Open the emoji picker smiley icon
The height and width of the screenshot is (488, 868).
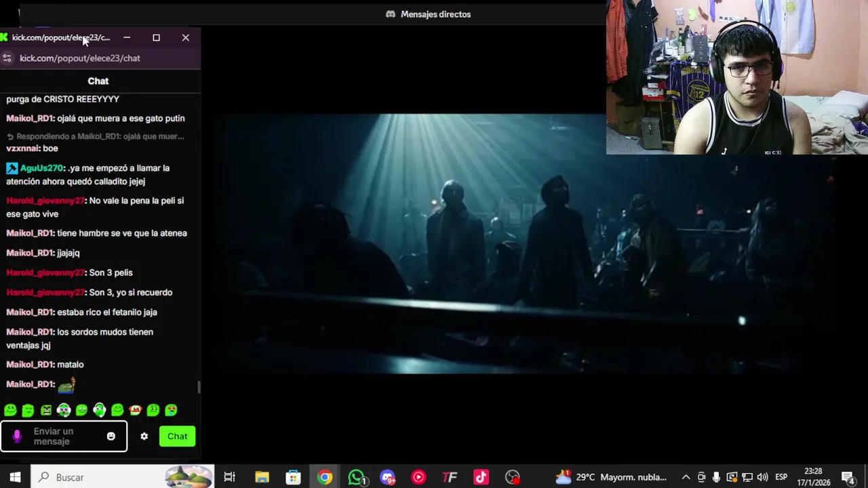tap(111, 436)
